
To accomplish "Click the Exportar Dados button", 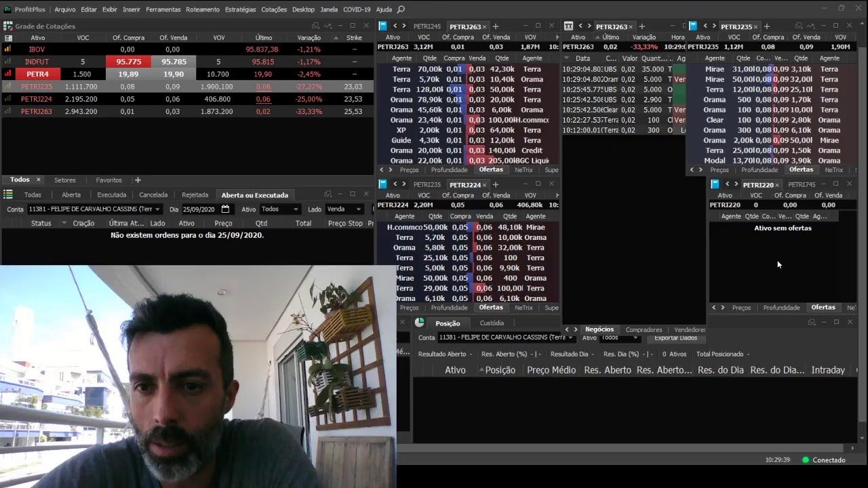I will tap(675, 338).
